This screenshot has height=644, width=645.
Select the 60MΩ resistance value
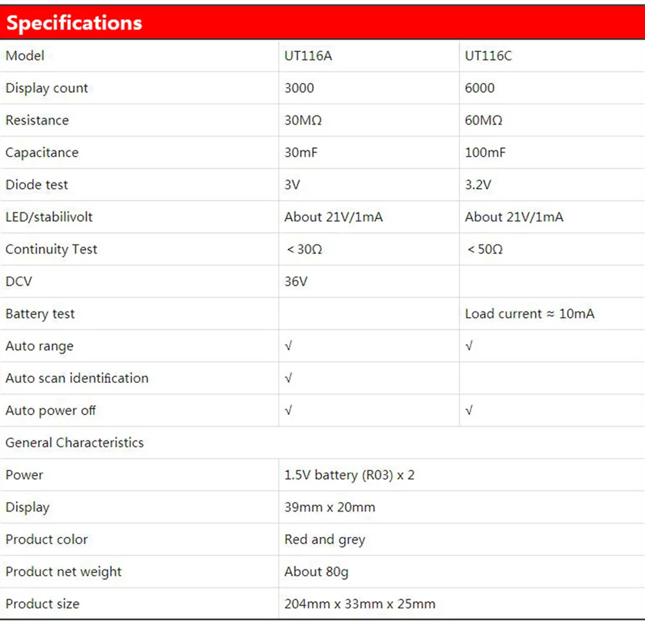(483, 121)
